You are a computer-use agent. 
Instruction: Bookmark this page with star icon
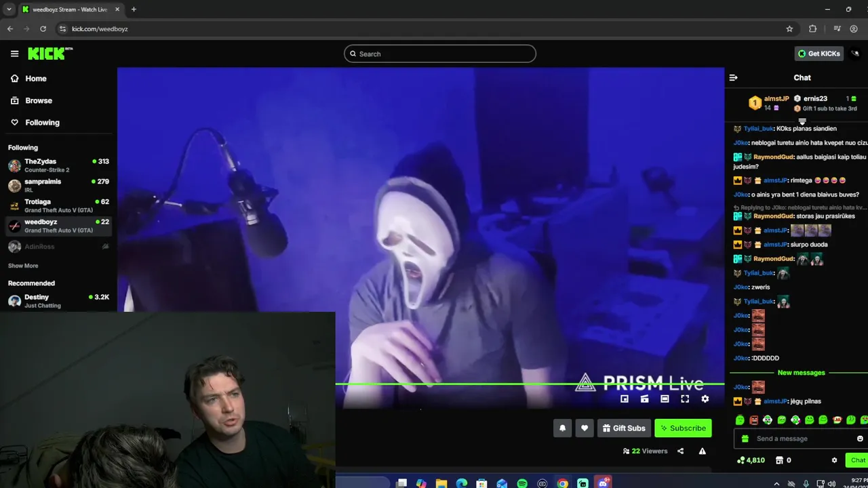789,28
